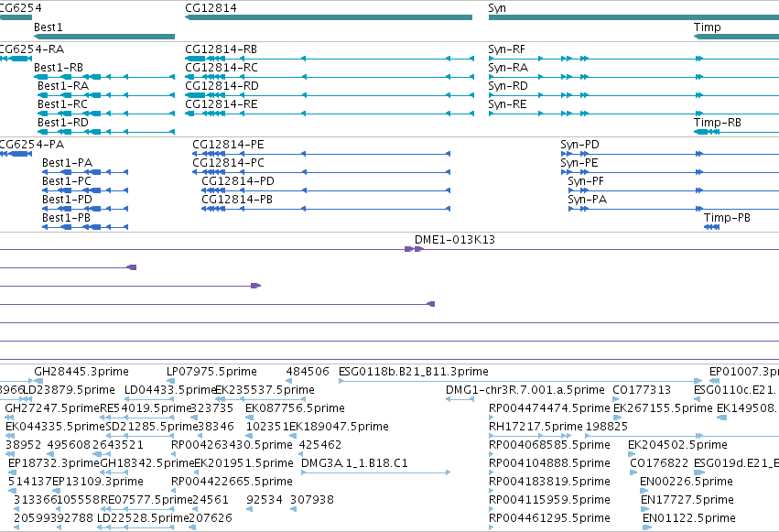Select the RP004422665.5prime feature

pos(174,491)
